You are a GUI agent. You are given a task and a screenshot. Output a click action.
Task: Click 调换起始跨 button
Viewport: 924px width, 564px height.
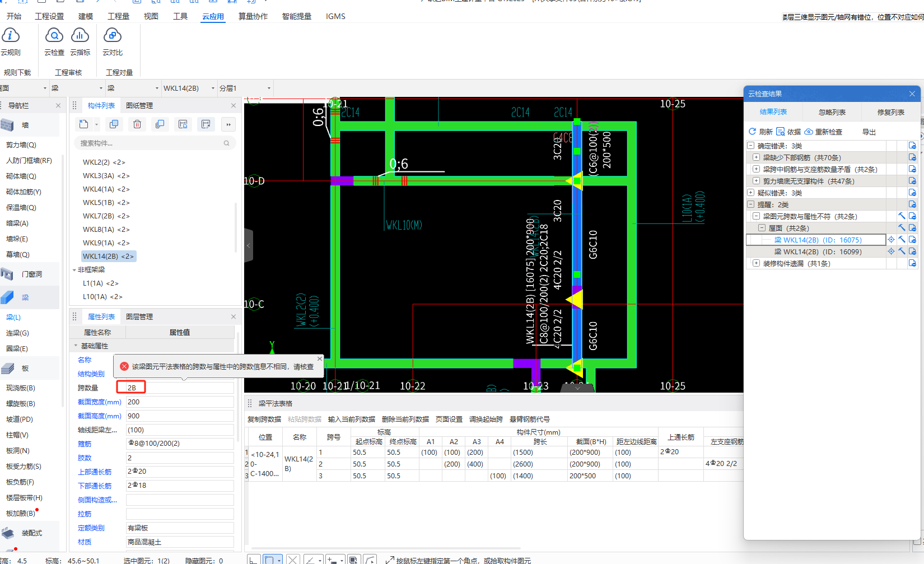(x=486, y=419)
